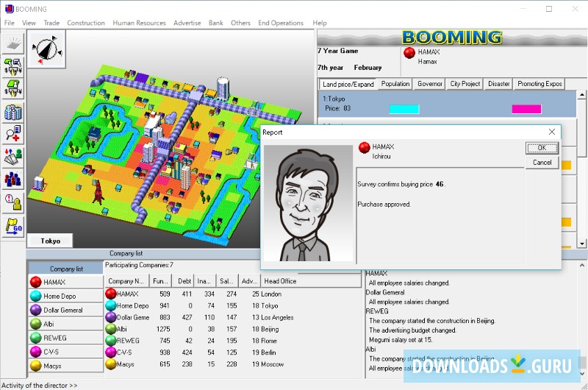The height and width of the screenshot is (390, 588).
Task: Click the magenta bar in Tokyo row
Action: pyautogui.click(x=526, y=109)
